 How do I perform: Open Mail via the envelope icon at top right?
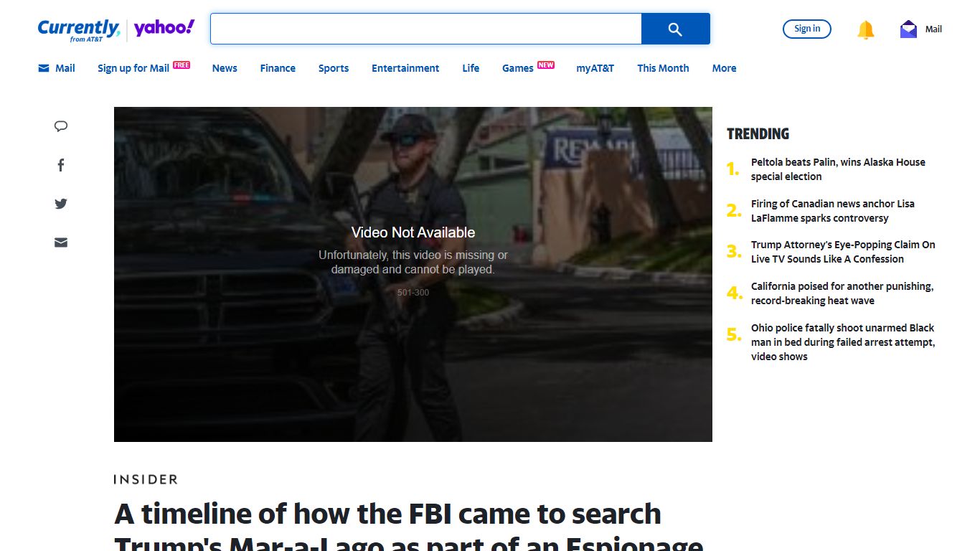908,29
